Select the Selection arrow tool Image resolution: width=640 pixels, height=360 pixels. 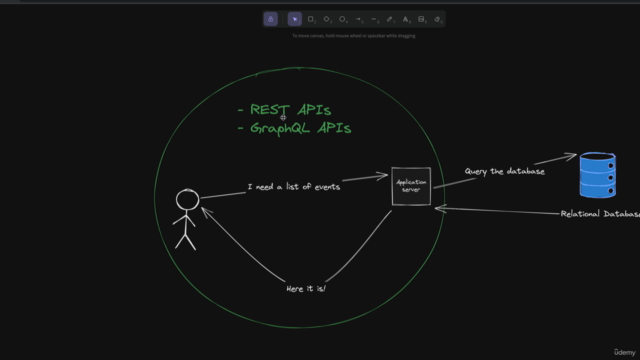(x=295, y=19)
